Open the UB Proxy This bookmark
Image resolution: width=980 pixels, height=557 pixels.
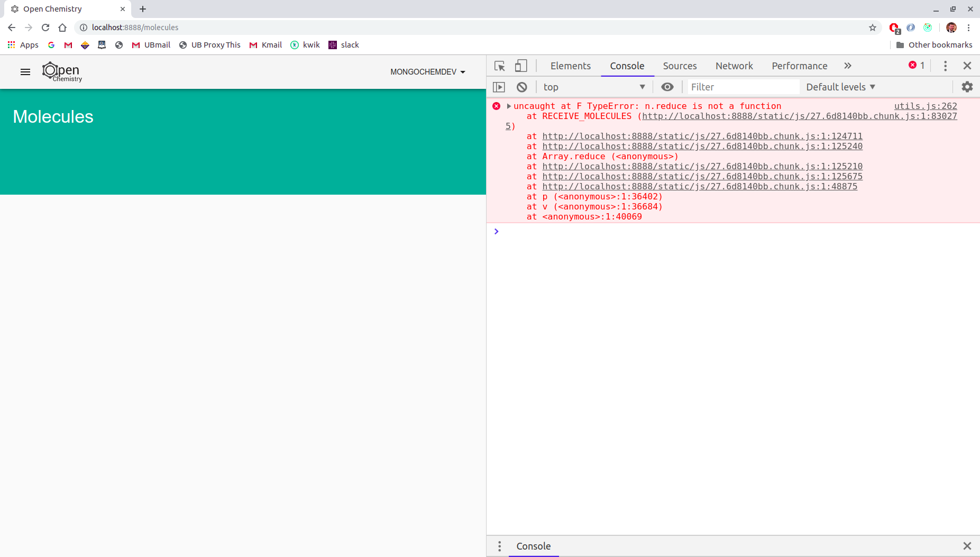tap(210, 45)
